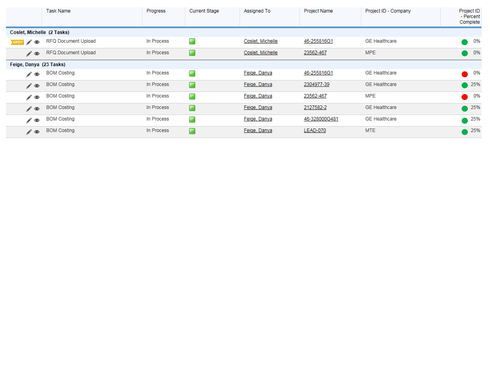Click the green stage icon on the 46-326000Q401 row
The height and width of the screenshot is (379, 490).
tap(192, 119)
